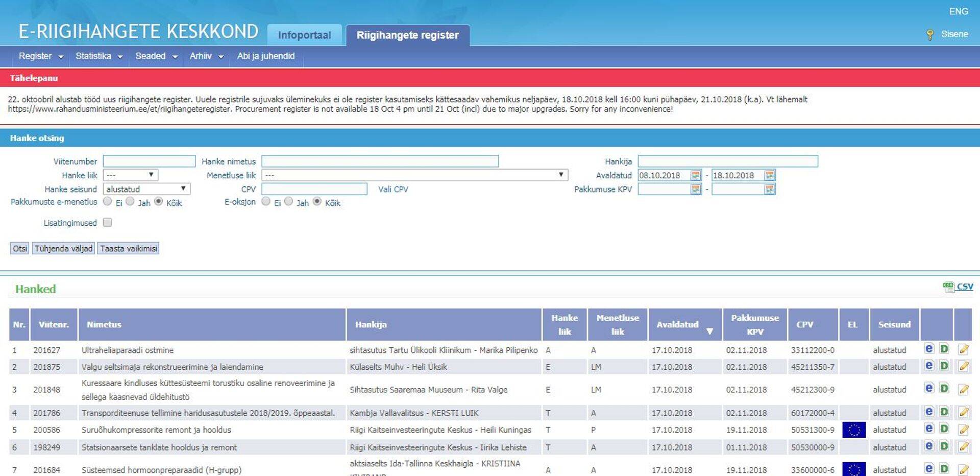Sort by Avaldatud using the arrow

point(710,331)
